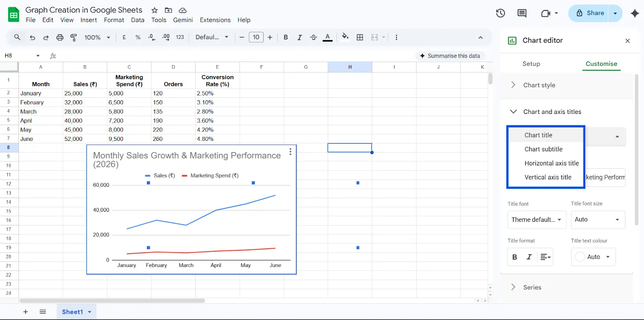This screenshot has height=320, width=644.
Task: Expand the Series section
Action: [532, 287]
